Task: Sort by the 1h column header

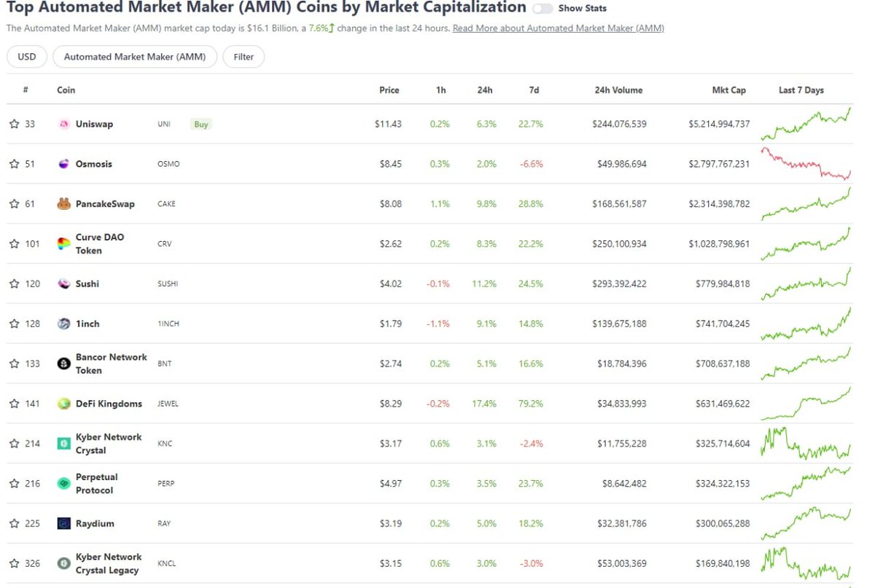Action: [x=441, y=90]
